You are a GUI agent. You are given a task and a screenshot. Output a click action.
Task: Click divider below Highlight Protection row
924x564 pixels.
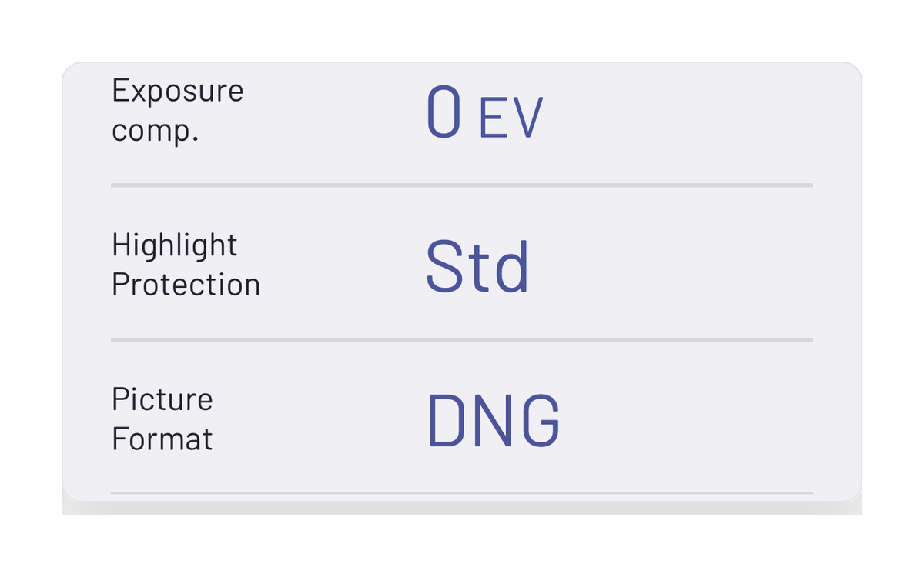[462, 339]
